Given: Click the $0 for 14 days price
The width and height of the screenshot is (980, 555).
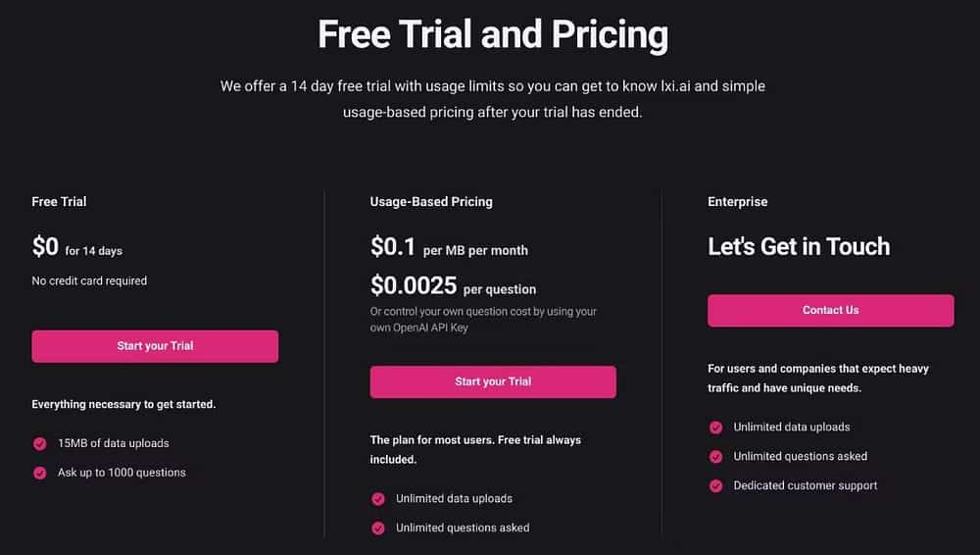Looking at the screenshot, I should click(x=76, y=246).
